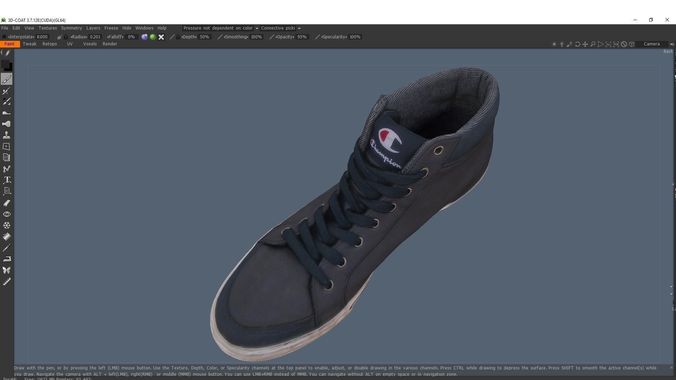Screen dimensions: 676x380
Task: Select the ellipse tool icon in left toolbar
Action: (x=7, y=214)
